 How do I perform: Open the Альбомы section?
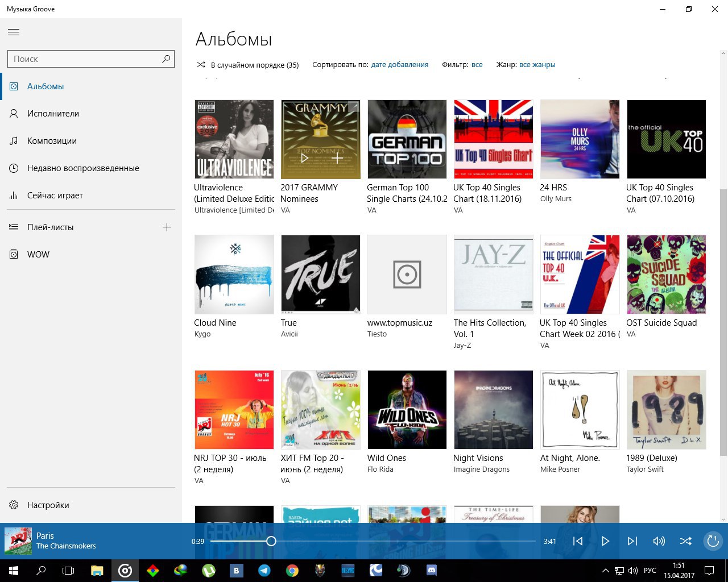(91, 86)
